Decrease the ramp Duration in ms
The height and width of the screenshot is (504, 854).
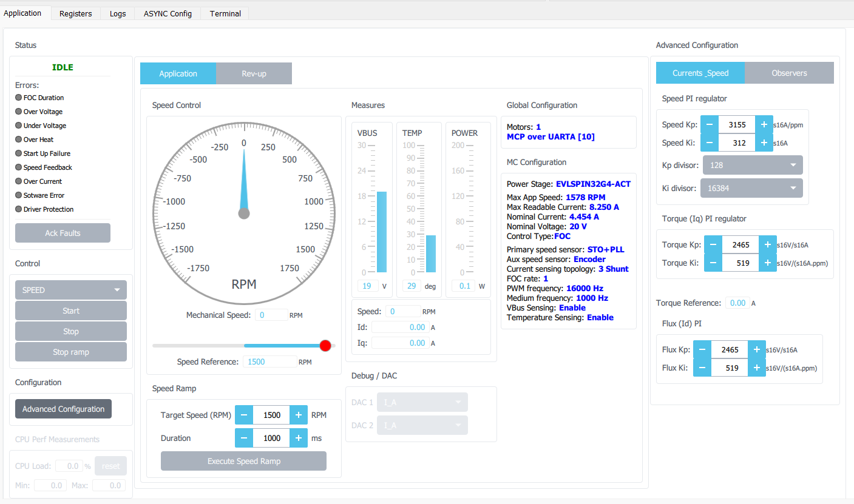[x=243, y=437]
